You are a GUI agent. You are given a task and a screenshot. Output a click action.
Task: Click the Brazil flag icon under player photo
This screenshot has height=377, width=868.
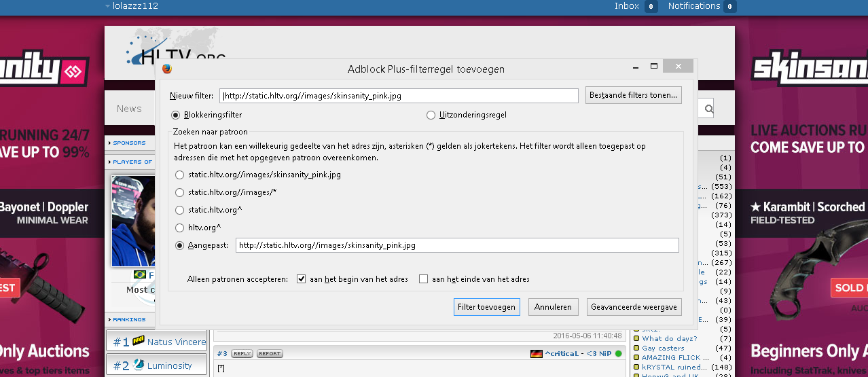pyautogui.click(x=140, y=275)
